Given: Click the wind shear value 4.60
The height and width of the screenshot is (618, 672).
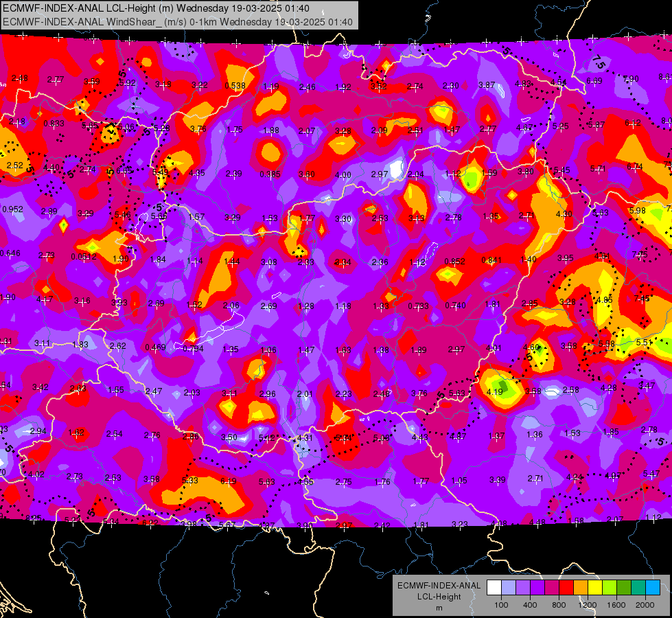Looking at the screenshot, I should click(531, 347).
